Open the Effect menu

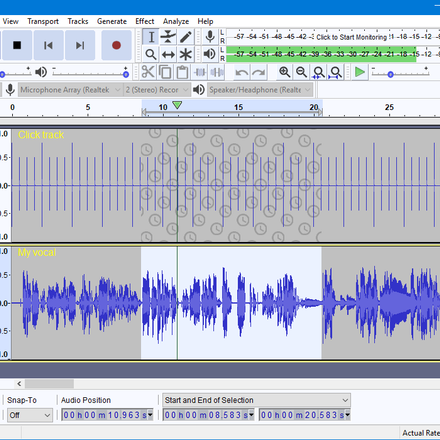(145, 21)
